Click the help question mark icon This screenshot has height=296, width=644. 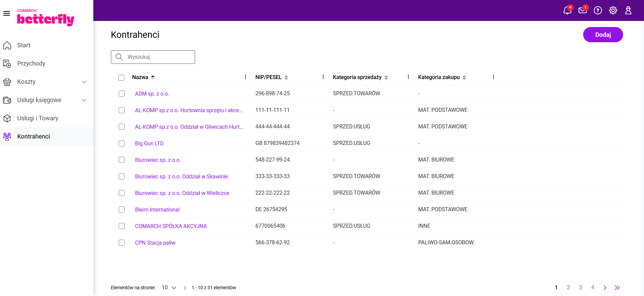(598, 10)
